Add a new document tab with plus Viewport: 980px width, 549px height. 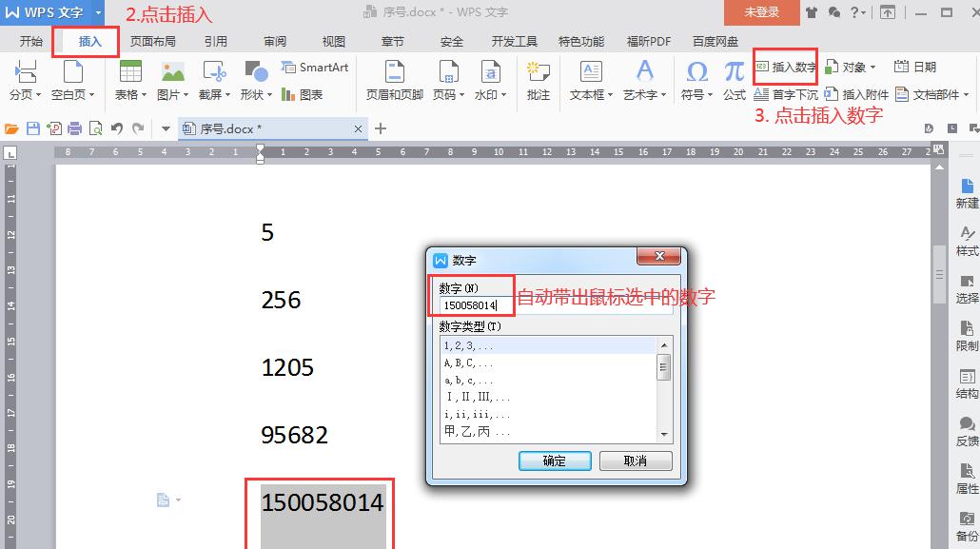pos(380,128)
